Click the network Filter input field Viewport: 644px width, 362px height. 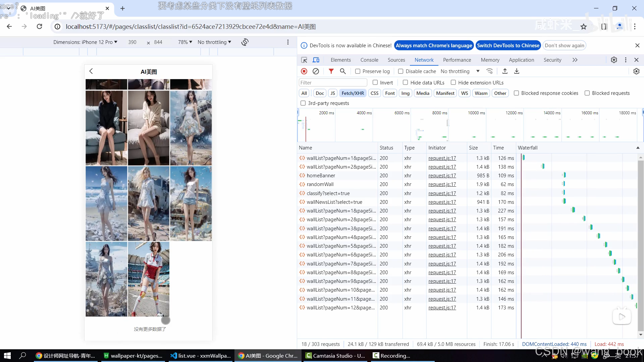pos(332,82)
